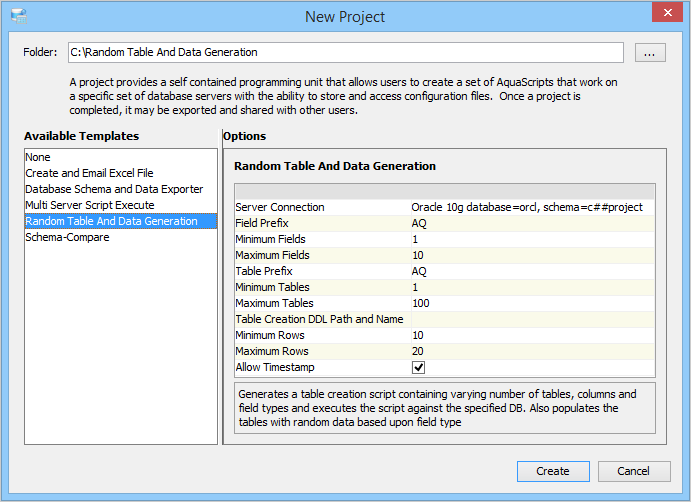691x502 pixels.
Task: Open folder browse ellipsis button
Action: tap(649, 53)
